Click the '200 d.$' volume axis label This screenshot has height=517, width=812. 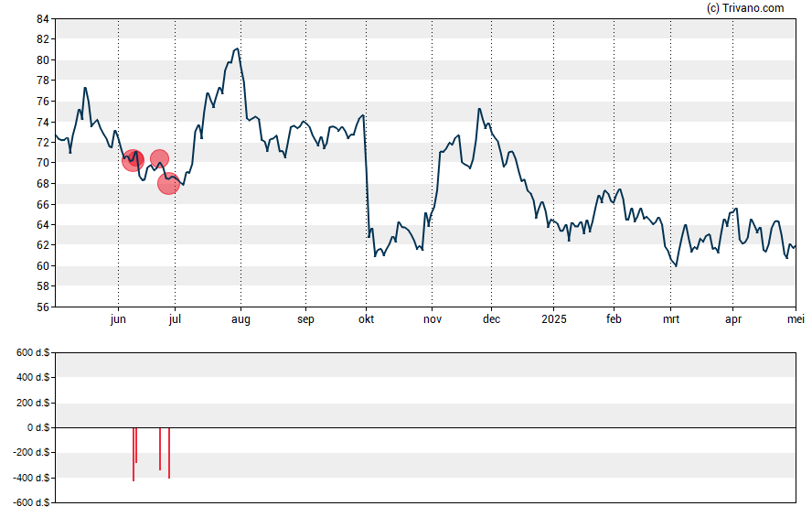coord(33,403)
